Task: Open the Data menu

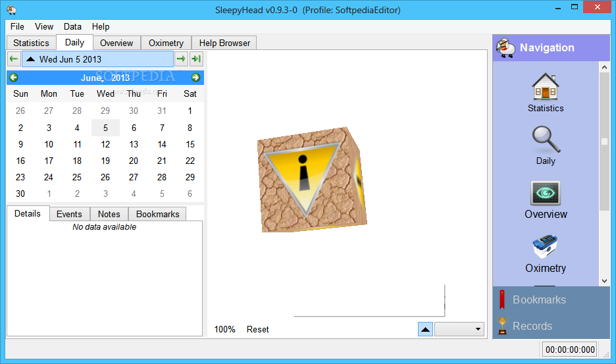Action: click(x=72, y=26)
